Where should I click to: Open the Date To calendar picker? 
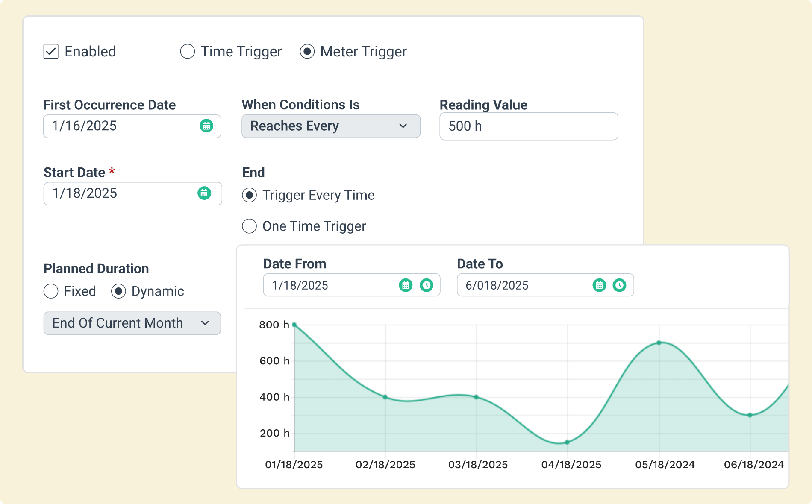click(599, 285)
